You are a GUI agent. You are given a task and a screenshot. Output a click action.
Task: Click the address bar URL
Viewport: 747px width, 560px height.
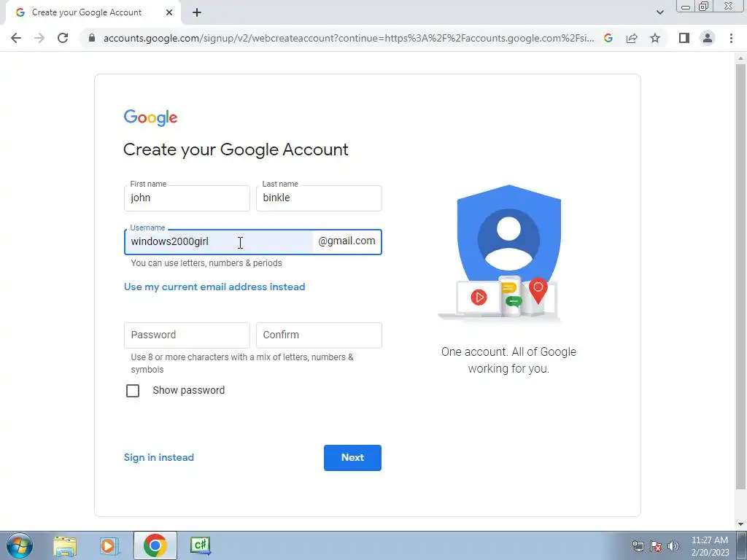pyautogui.click(x=349, y=38)
